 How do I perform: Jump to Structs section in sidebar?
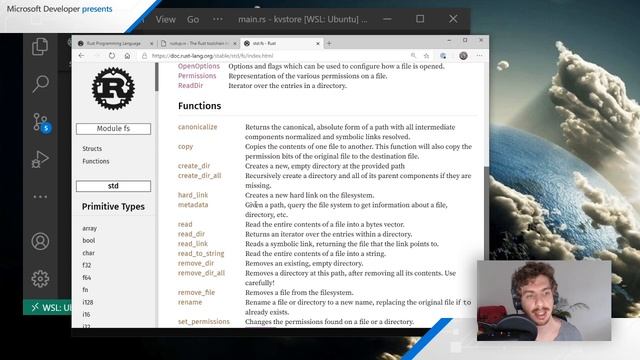92,149
